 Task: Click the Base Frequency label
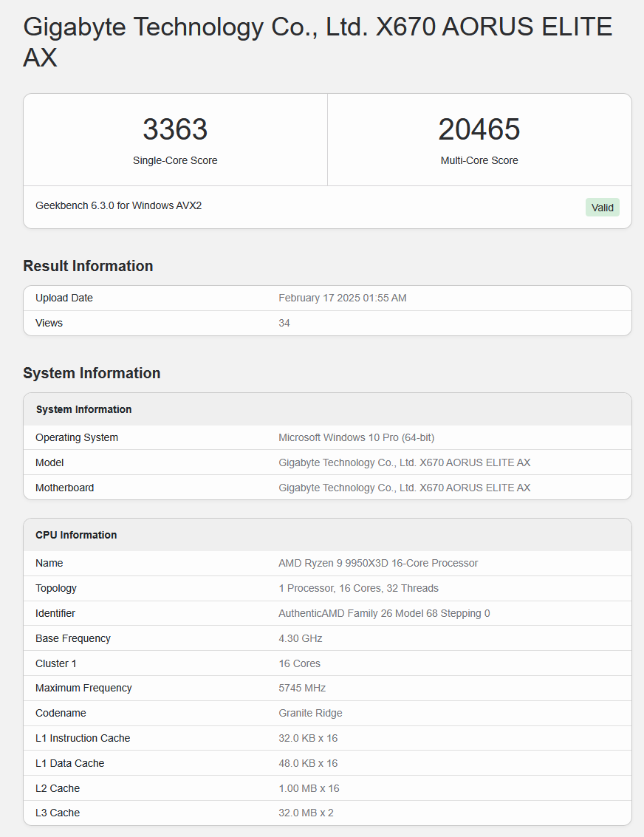(73, 638)
